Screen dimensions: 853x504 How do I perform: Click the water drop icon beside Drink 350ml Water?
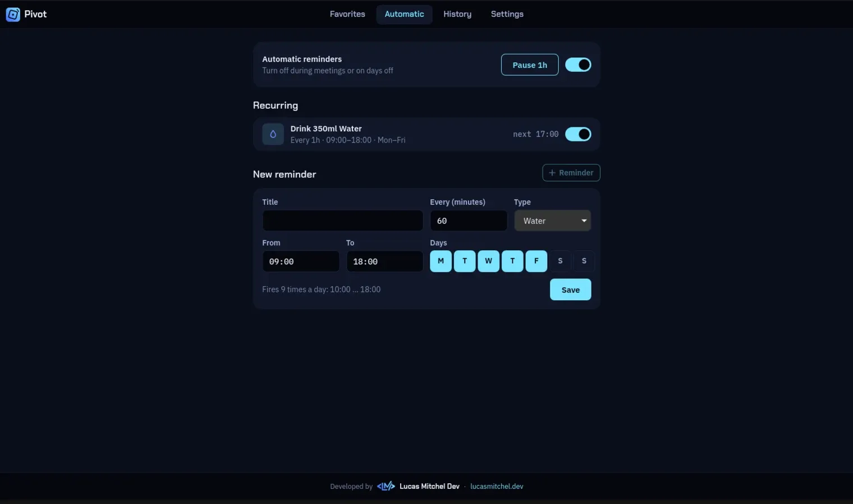[x=273, y=134]
